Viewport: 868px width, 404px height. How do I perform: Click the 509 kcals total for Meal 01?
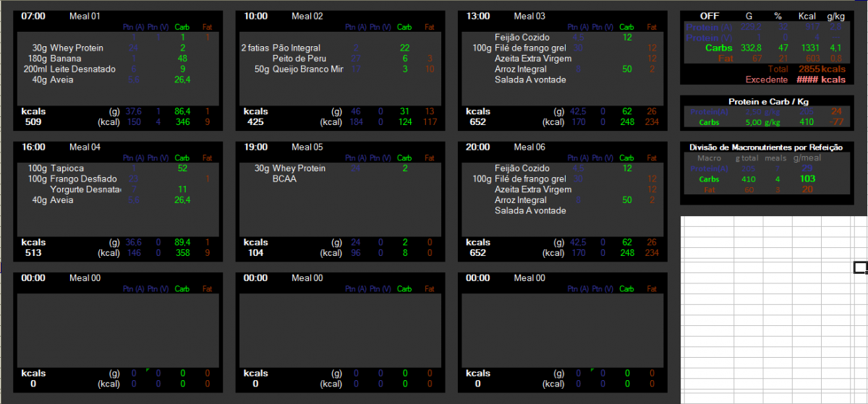33,122
